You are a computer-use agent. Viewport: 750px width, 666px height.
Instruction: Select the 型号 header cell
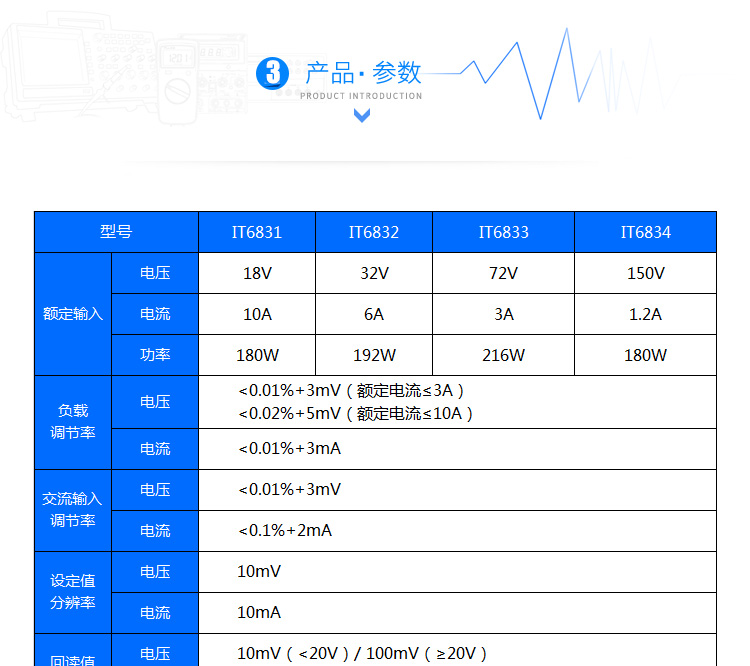[x=116, y=232]
